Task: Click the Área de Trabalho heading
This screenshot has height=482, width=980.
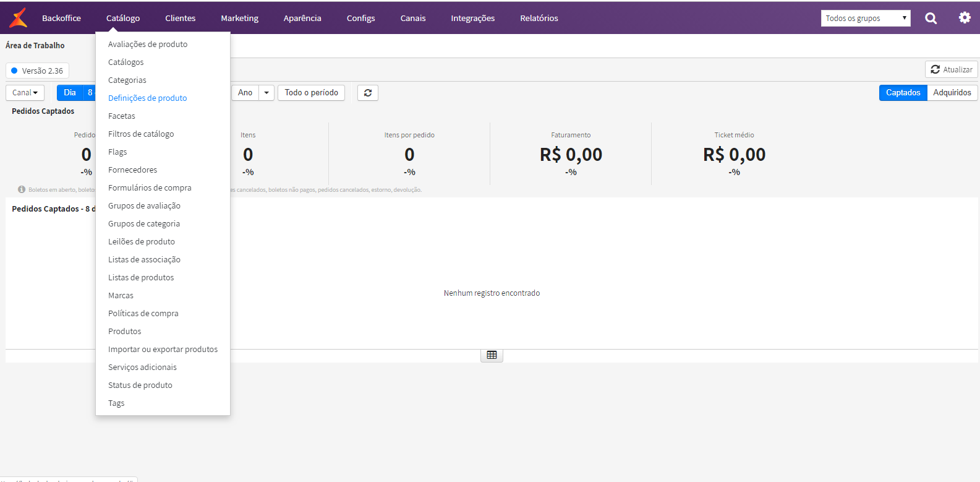Action: point(35,45)
